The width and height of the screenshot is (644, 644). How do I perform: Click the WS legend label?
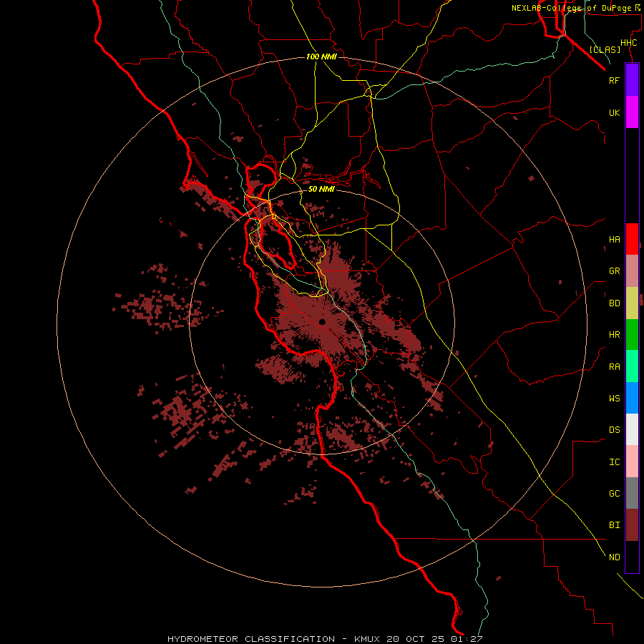point(614,399)
